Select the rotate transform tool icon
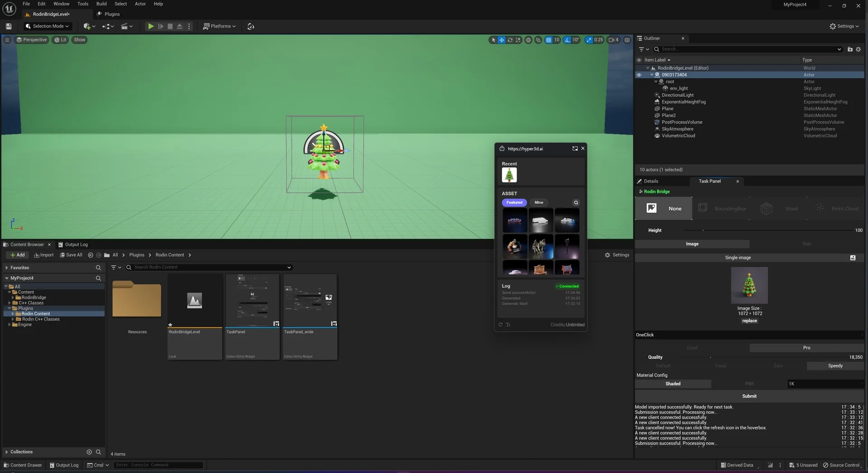Screen dimensions: 868x473 [510, 40]
